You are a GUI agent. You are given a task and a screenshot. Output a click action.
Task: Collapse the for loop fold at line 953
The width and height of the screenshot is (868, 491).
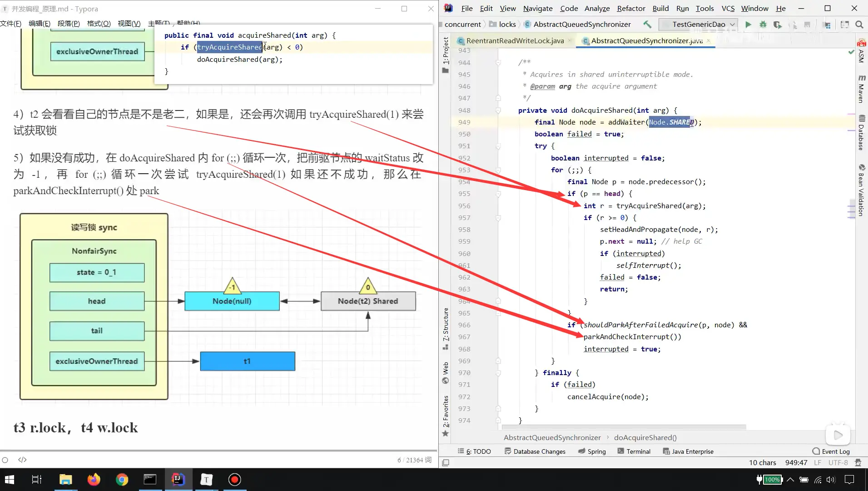coord(498,170)
